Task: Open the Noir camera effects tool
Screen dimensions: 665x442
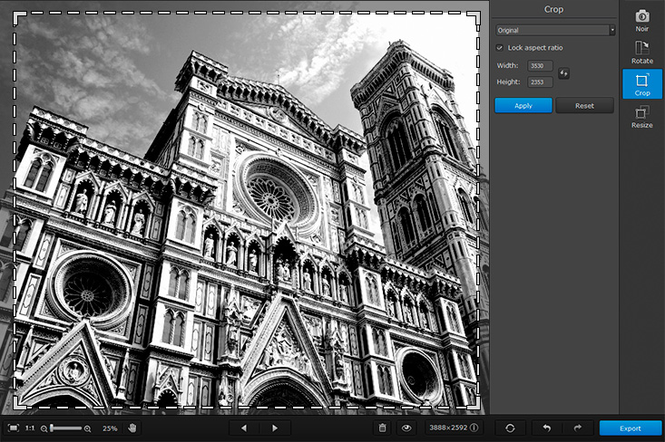Action: pyautogui.click(x=642, y=20)
